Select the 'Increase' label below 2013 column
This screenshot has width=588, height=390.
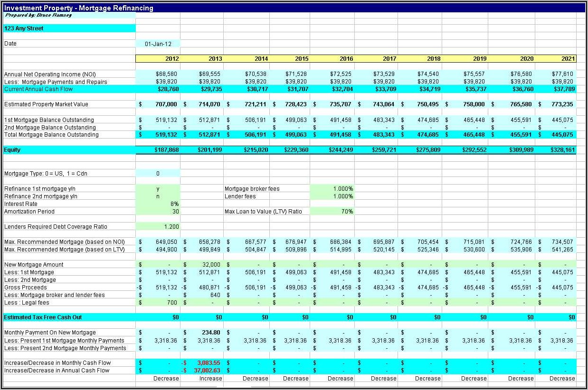point(210,379)
